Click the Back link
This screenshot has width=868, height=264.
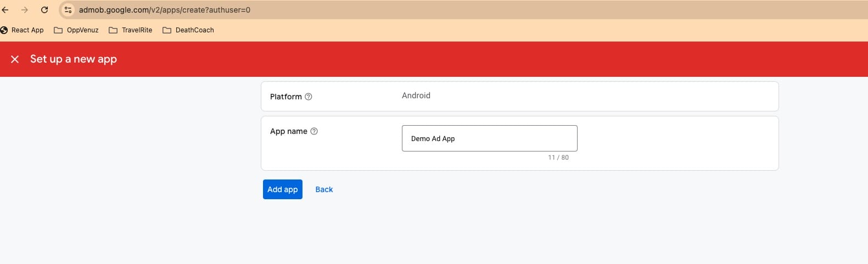point(324,189)
